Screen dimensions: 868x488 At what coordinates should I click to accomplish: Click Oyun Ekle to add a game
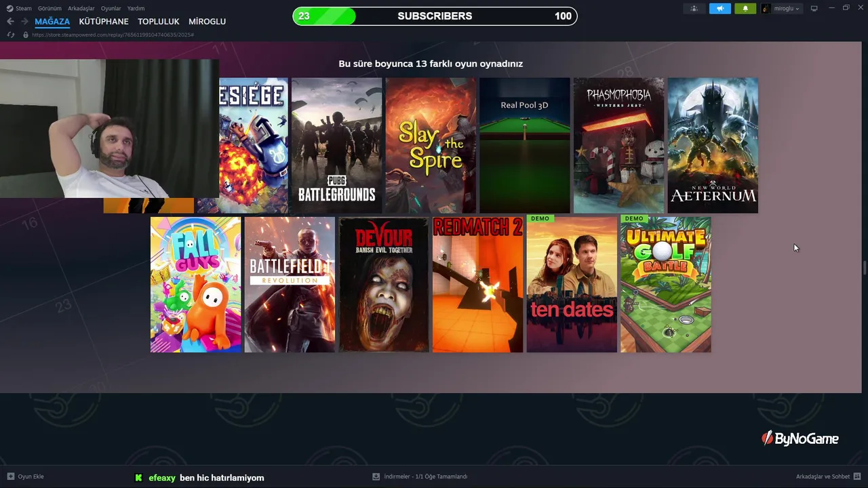(31, 476)
